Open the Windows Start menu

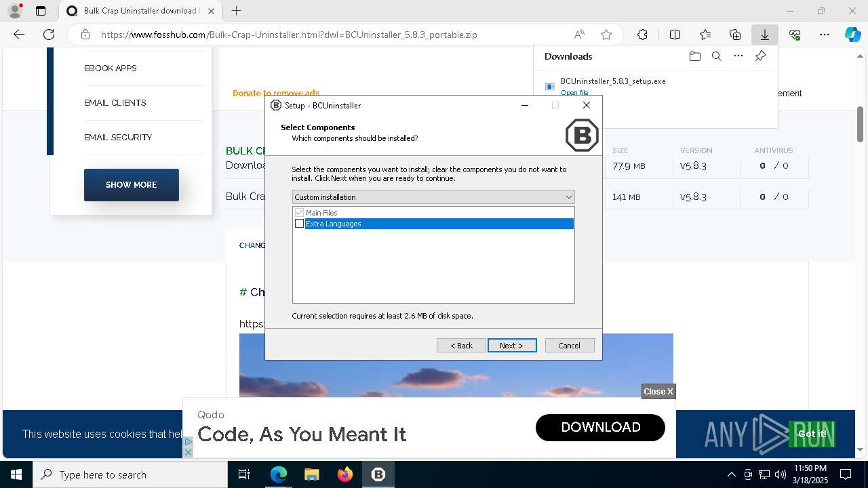(16, 474)
